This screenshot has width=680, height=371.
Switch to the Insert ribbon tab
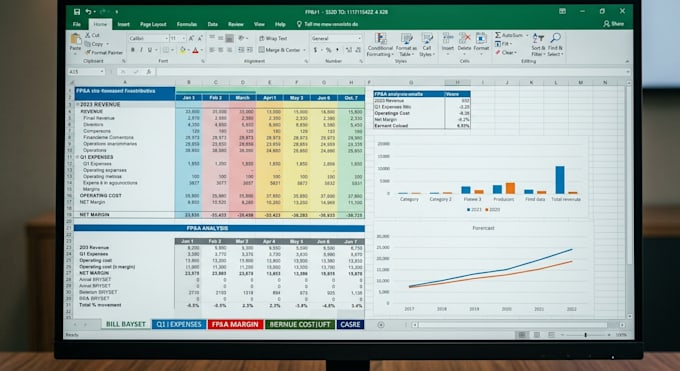[124, 24]
